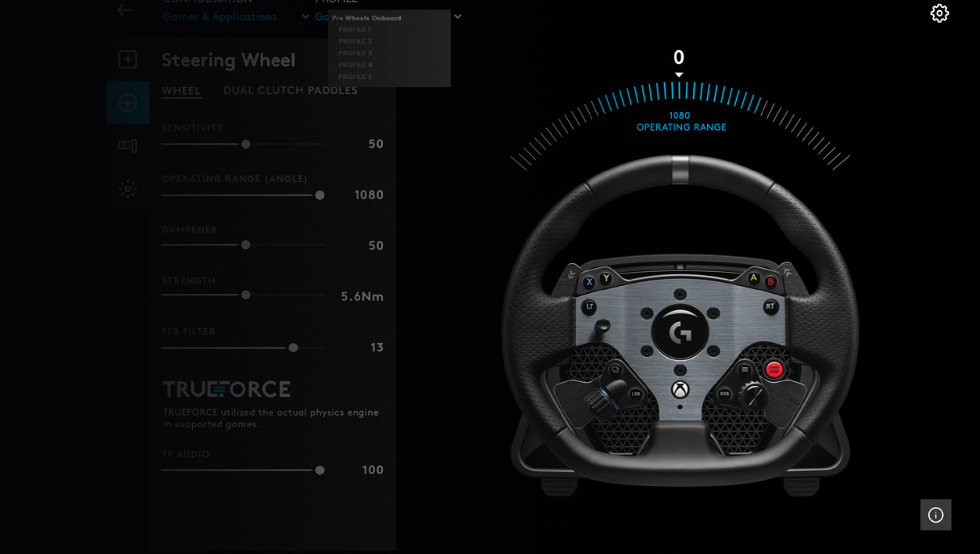980x554 pixels.
Task: Click the FFB Filter slider handle
Action: pyautogui.click(x=293, y=348)
